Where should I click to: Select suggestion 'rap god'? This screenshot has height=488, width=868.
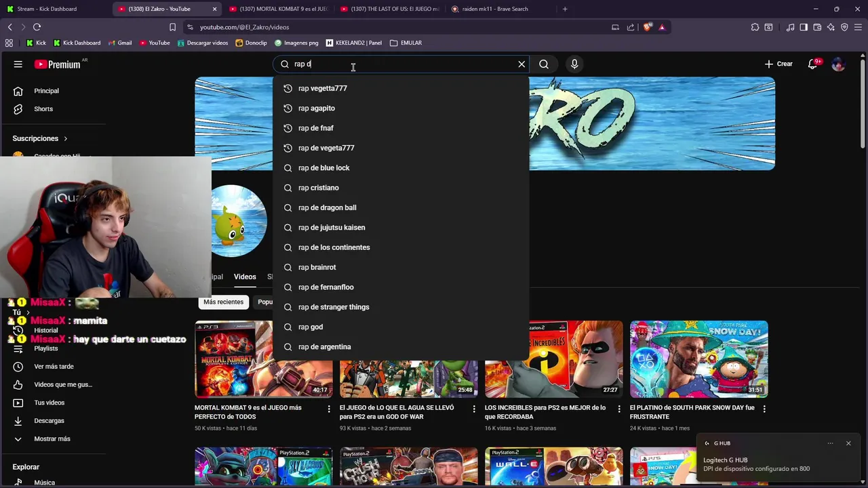[x=401, y=327]
